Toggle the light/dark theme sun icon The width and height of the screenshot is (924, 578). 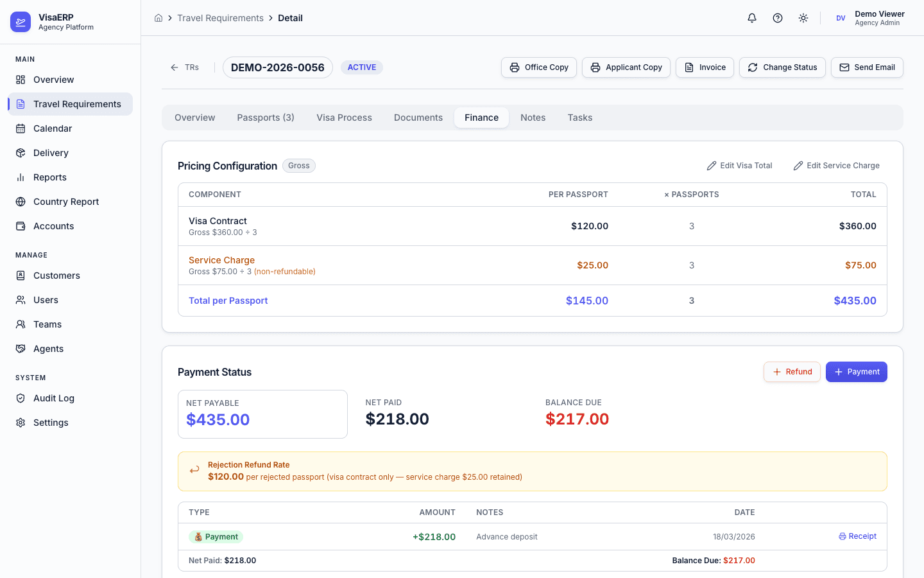click(x=803, y=18)
